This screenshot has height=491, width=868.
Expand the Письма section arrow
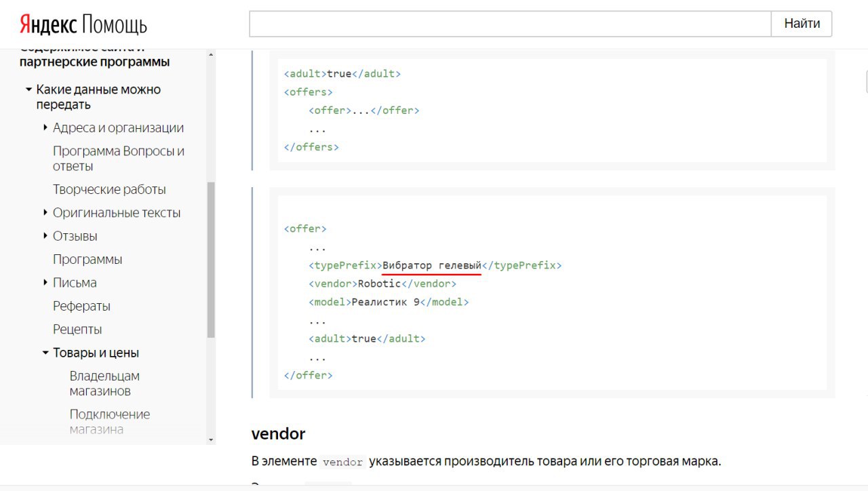[x=45, y=283]
